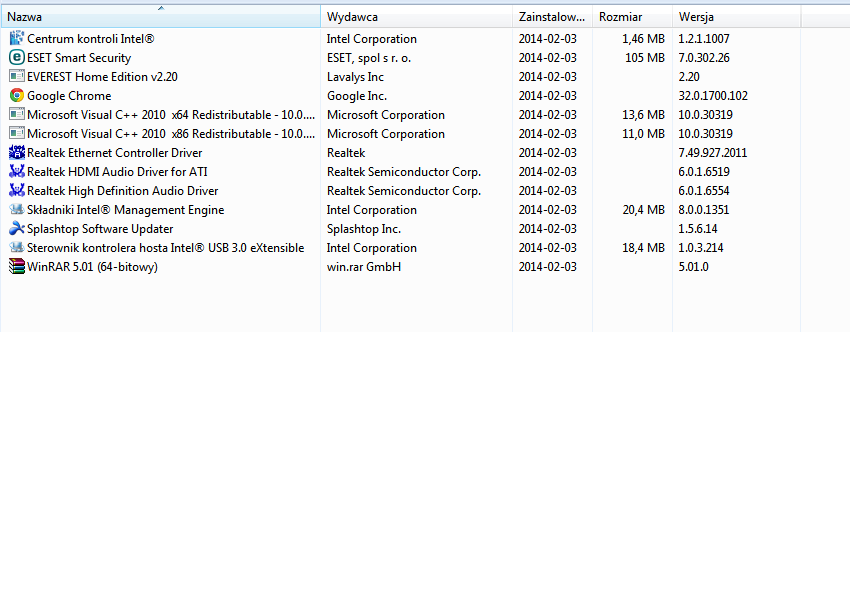Click the Realtek Ethernet Controller Driver icon
This screenshot has height=614, width=850.
pyautogui.click(x=17, y=152)
